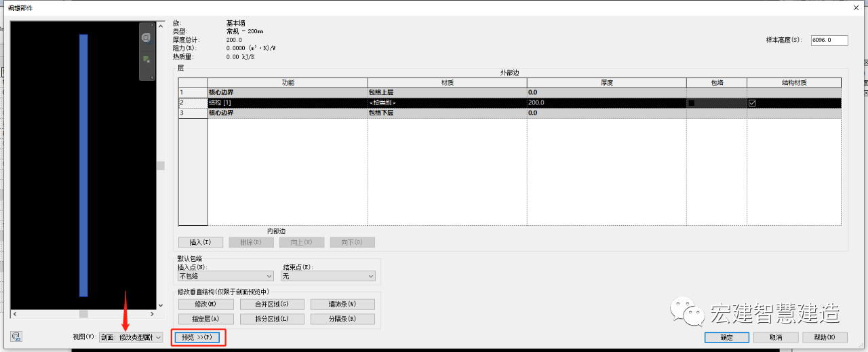Click the 包络 column header
The image size is (868, 352).
pos(717,83)
